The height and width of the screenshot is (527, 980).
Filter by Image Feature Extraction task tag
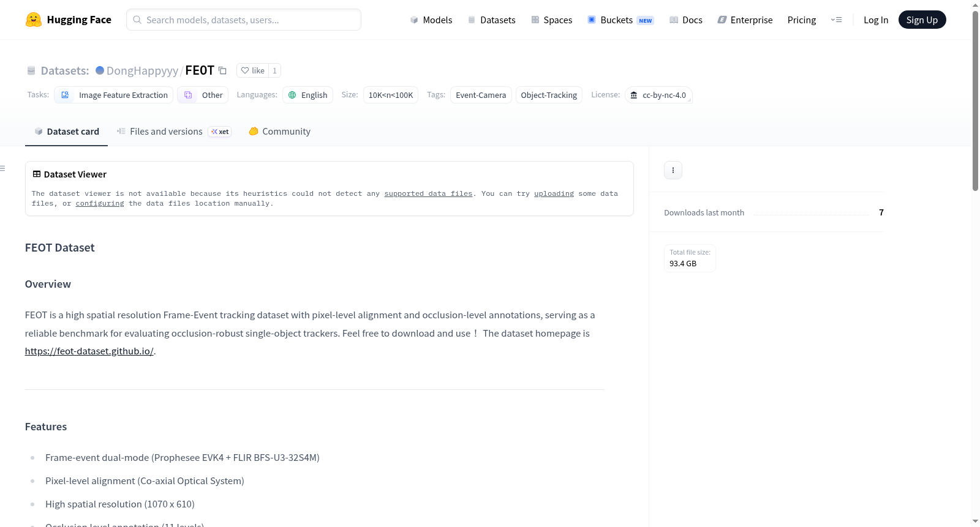click(114, 95)
